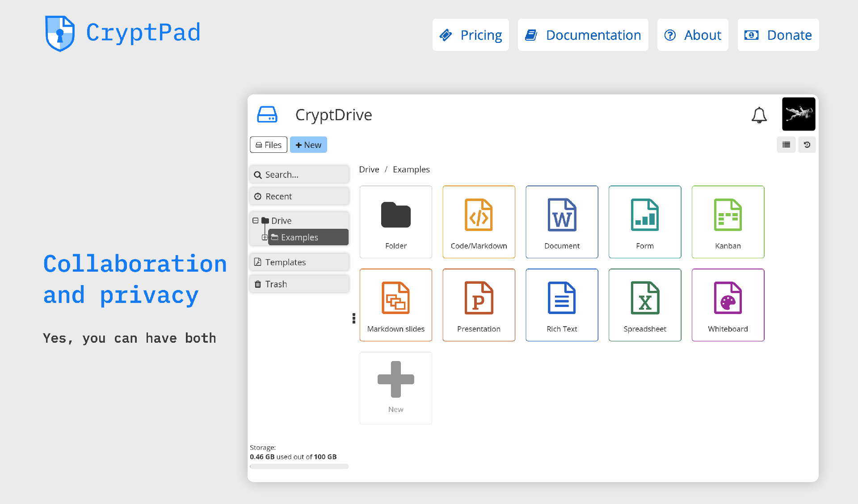The height and width of the screenshot is (504, 858).
Task: Select Examples folder in tree
Action: 308,237
